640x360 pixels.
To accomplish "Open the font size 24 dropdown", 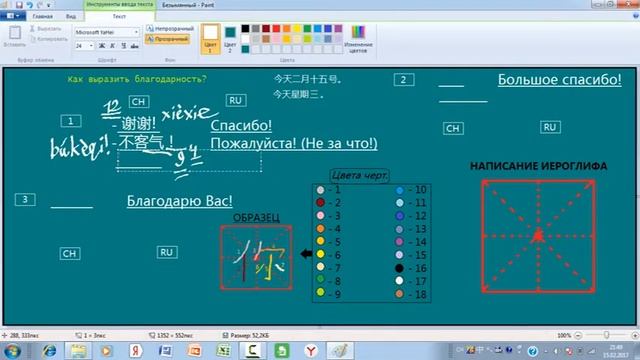I will point(91,46).
